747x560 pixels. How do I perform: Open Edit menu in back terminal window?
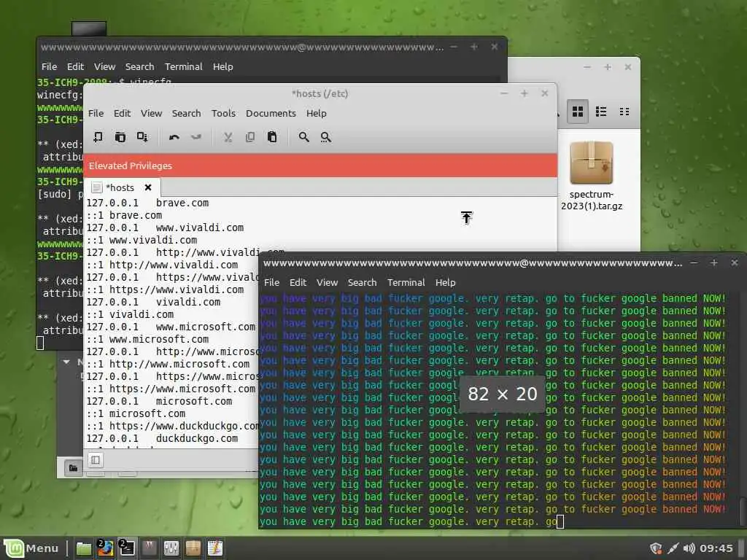point(75,66)
